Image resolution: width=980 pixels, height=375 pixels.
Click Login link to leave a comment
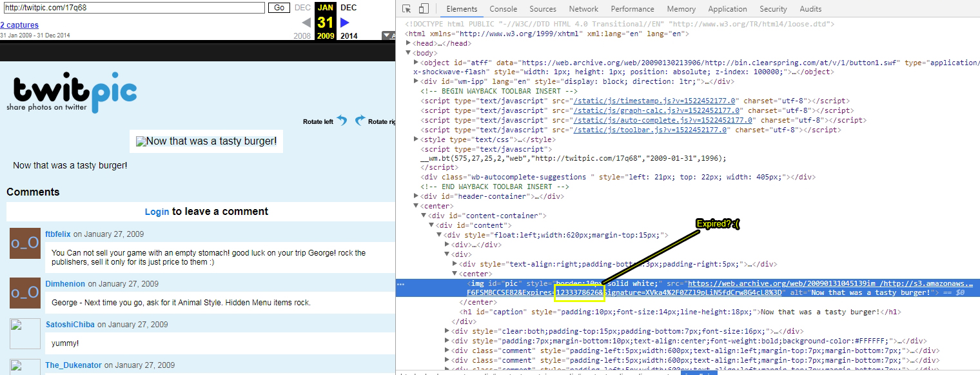coord(157,212)
